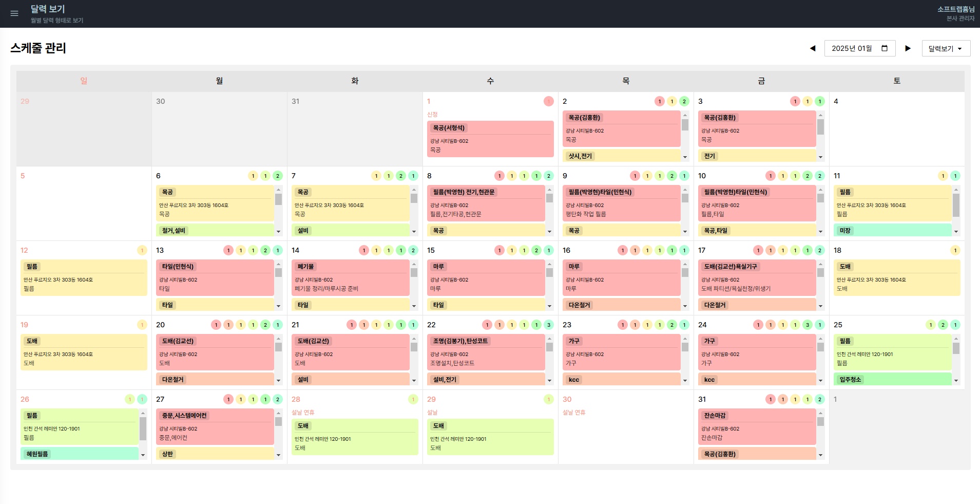The height and width of the screenshot is (504, 980).
Task: Open 조명(김봉기),탄성코트 event on January 22
Action: click(x=486, y=352)
